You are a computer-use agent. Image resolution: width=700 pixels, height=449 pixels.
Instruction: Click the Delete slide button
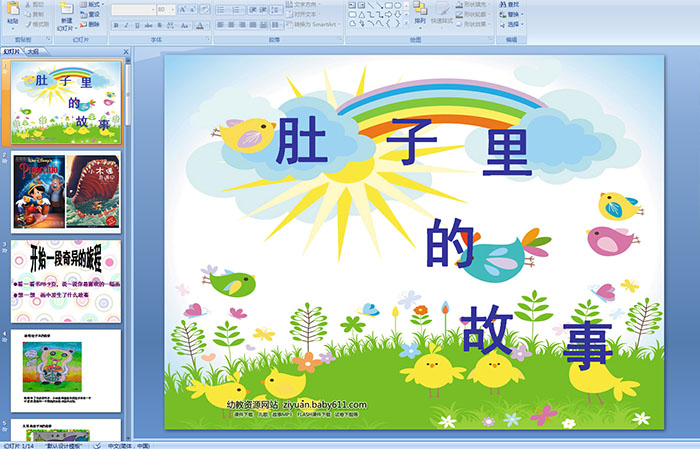[x=89, y=24]
